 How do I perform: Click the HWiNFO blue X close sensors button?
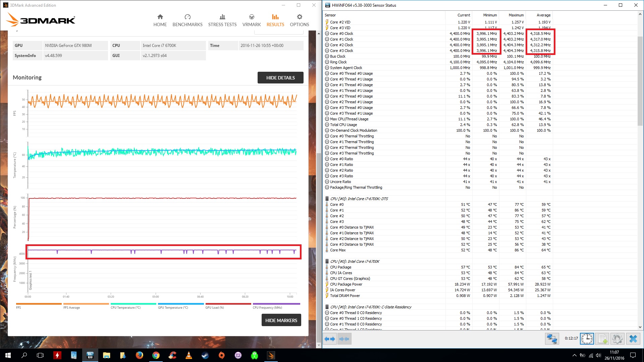click(633, 339)
